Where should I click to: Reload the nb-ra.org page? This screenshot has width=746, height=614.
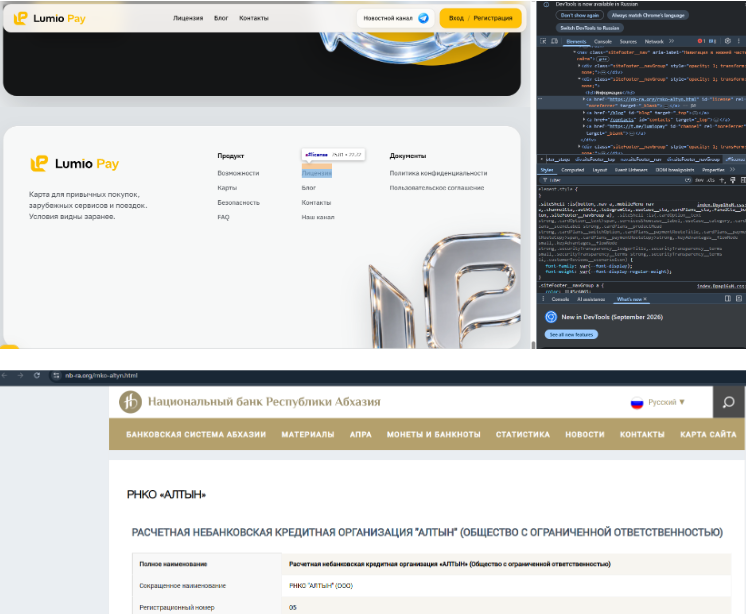37,375
